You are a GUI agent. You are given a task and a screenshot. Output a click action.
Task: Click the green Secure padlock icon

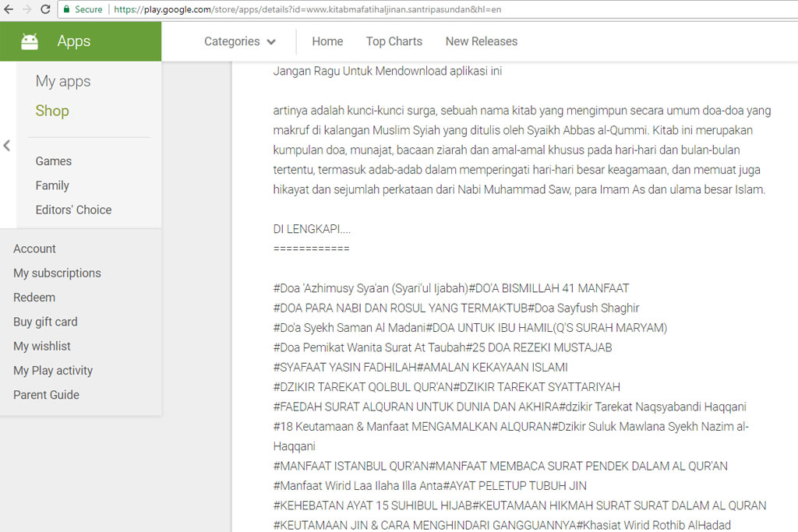[67, 9]
